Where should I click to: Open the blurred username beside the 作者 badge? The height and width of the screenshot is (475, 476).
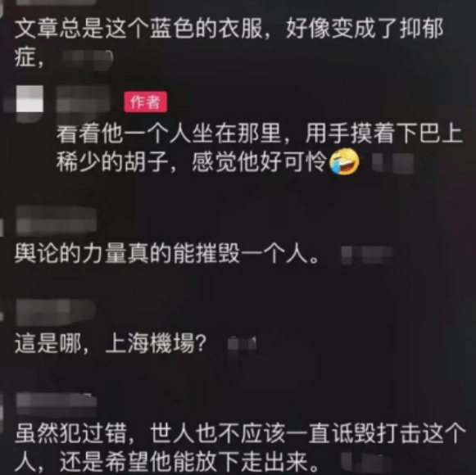click(x=83, y=102)
